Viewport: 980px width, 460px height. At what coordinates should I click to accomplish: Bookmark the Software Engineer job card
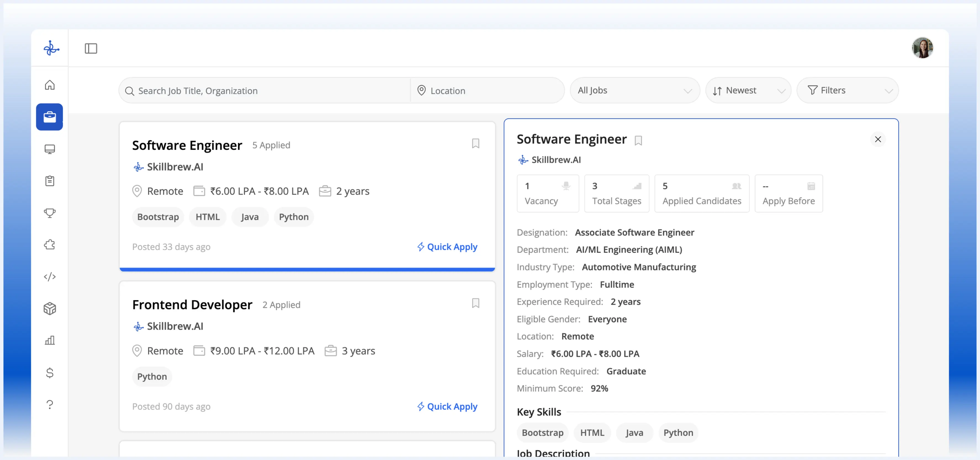[475, 143]
